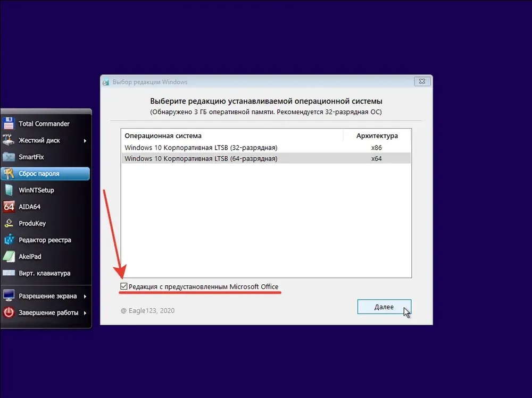Open Редактор реестра cube icon
532x398 pixels.
coord(9,240)
